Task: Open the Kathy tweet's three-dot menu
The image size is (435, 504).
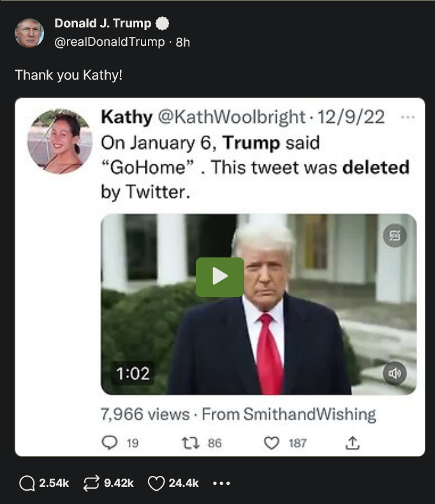Action: [x=406, y=117]
